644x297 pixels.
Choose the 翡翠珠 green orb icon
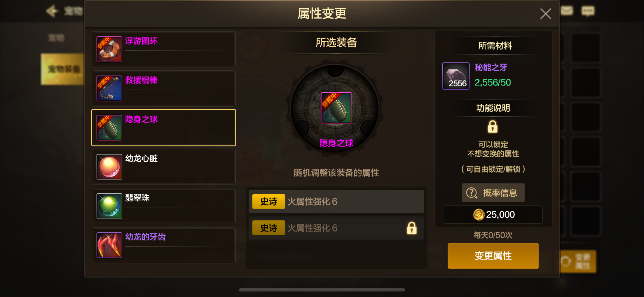click(x=109, y=206)
